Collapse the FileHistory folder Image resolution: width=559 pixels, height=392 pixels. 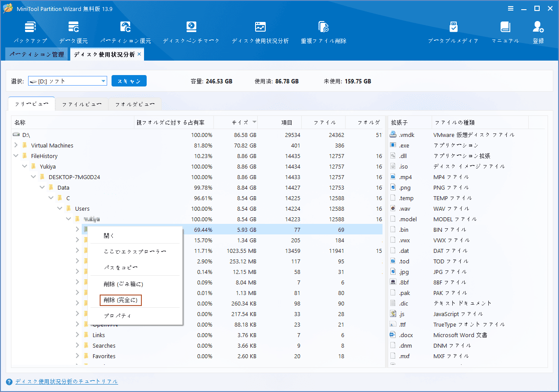(16, 155)
